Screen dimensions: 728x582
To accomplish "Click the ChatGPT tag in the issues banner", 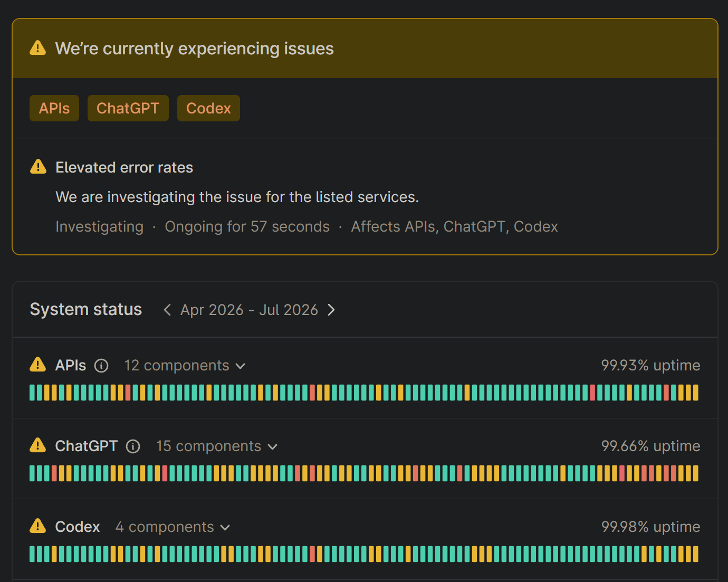I will 128,108.
